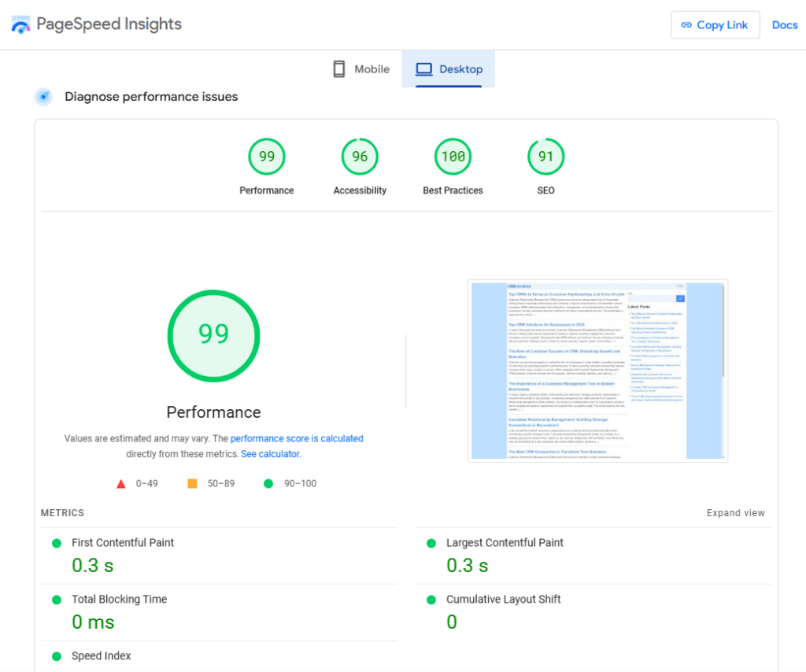The height and width of the screenshot is (672, 806).
Task: Click the 0.3 s Largest Contentful Paint value
Action: [x=468, y=566]
